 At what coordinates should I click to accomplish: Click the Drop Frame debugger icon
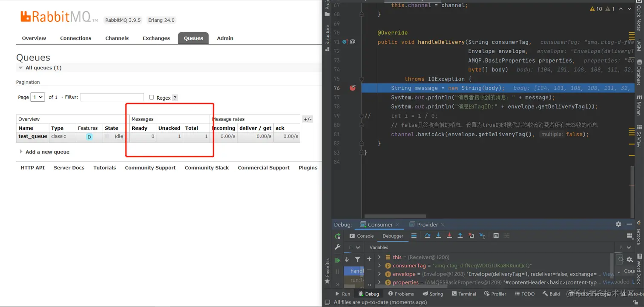[471, 235]
